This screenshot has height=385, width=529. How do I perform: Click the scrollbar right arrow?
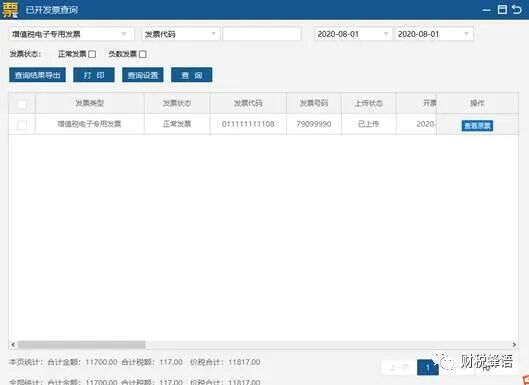pyautogui.click(x=514, y=345)
